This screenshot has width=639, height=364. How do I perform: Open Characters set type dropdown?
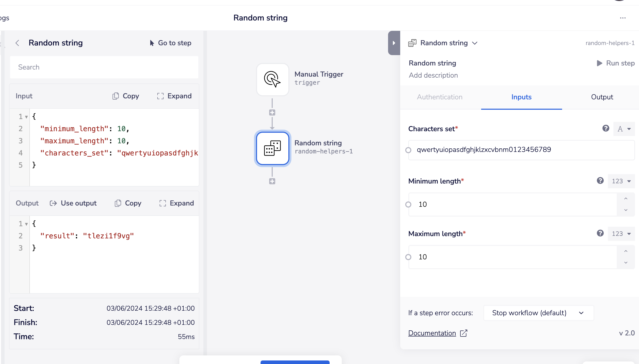tap(624, 129)
